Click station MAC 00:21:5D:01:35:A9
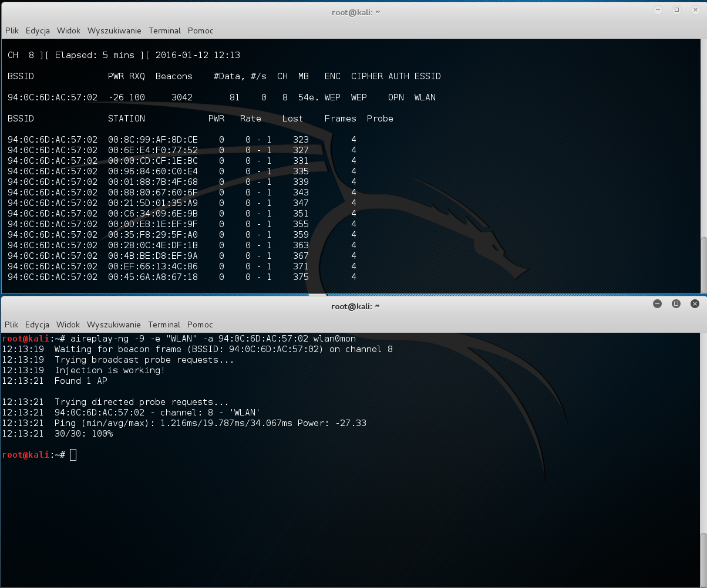The image size is (707, 588). tap(153, 203)
